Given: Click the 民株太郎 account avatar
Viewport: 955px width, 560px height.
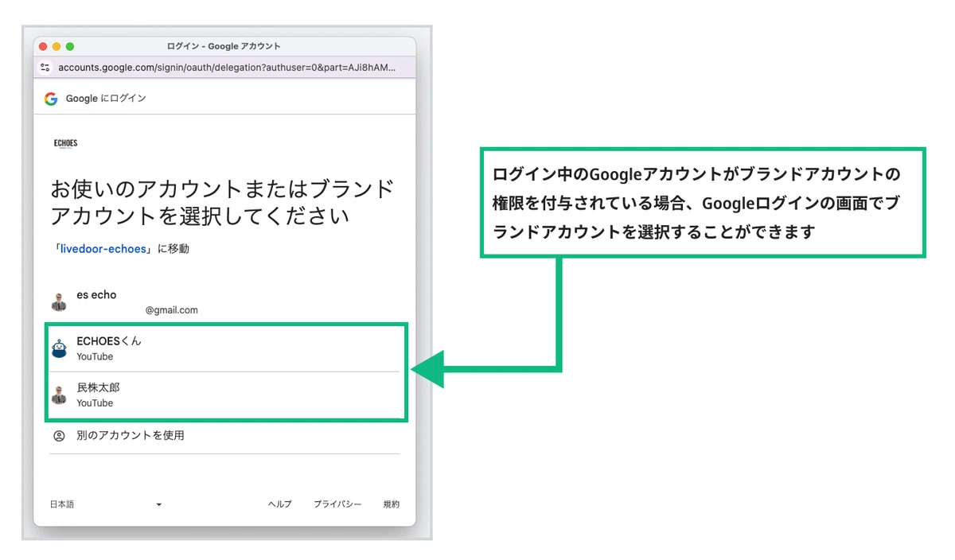Looking at the screenshot, I should 59,395.
